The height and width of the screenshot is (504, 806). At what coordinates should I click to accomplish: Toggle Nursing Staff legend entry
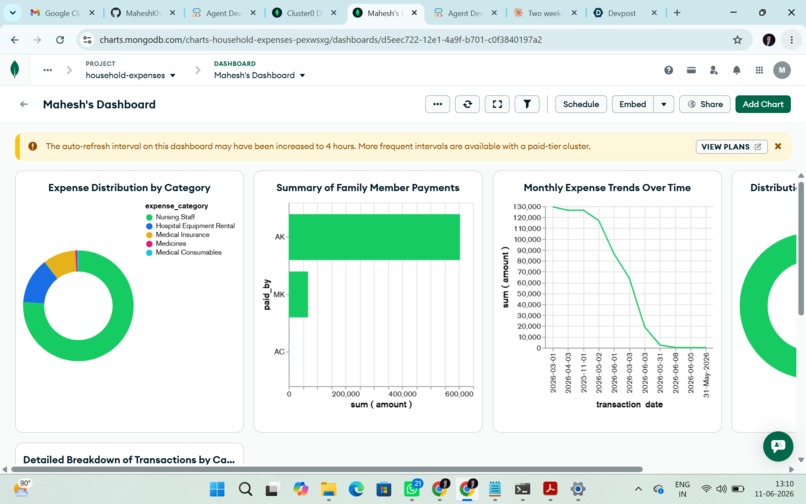170,217
